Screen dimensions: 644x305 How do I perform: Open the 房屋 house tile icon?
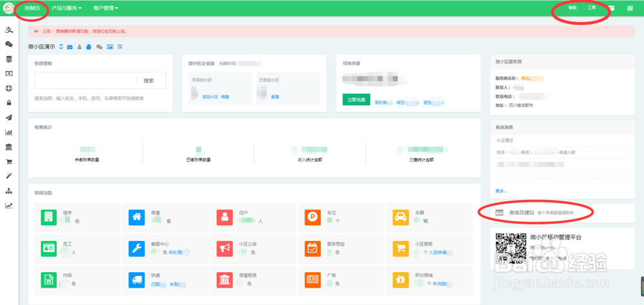tap(137, 217)
